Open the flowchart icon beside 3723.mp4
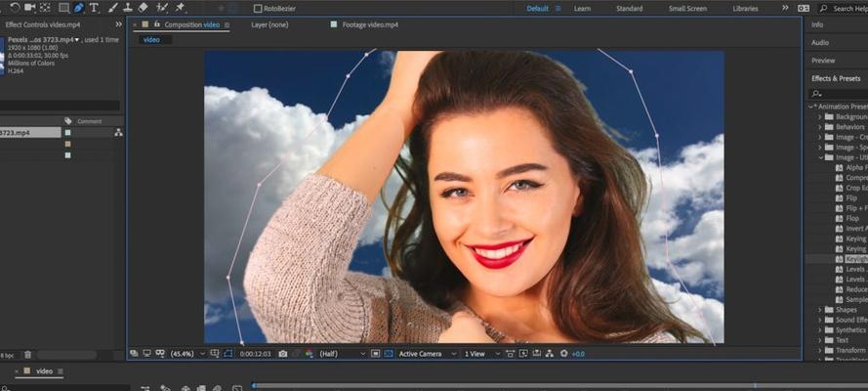868x391 pixels. click(x=118, y=133)
